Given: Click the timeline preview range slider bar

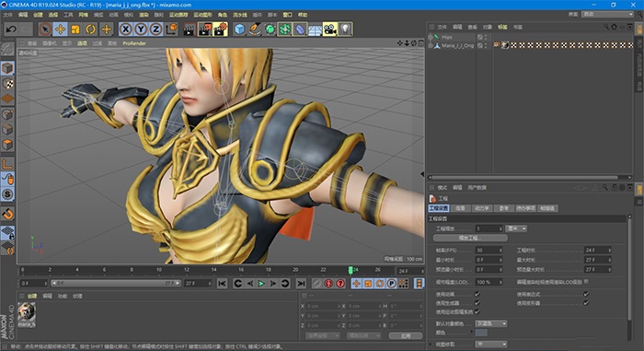Looking at the screenshot, I should tap(116, 283).
